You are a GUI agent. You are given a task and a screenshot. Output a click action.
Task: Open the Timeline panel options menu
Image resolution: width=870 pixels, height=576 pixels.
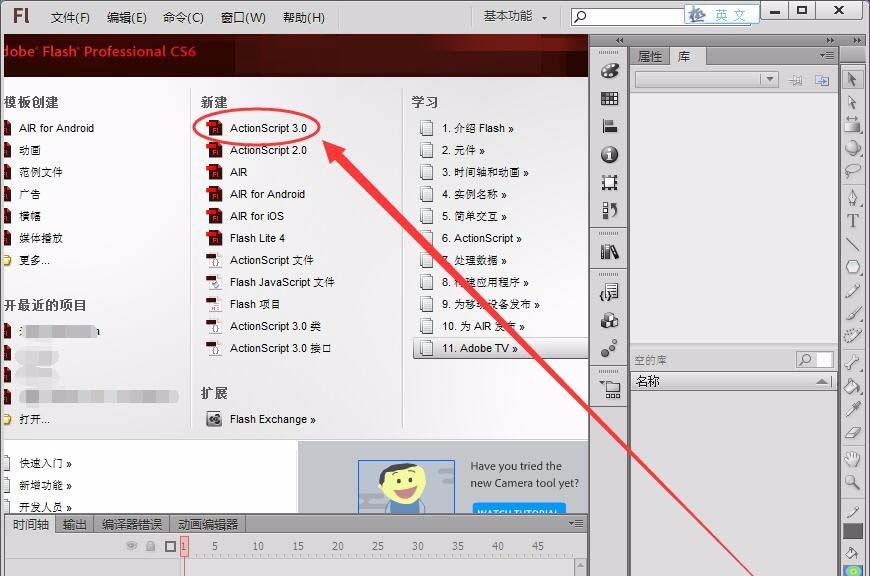pyautogui.click(x=576, y=523)
